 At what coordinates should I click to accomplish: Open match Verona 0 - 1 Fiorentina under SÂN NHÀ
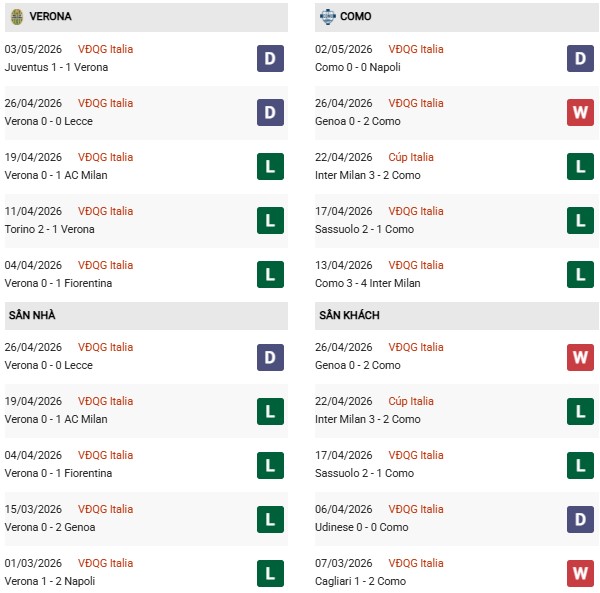click(58, 473)
